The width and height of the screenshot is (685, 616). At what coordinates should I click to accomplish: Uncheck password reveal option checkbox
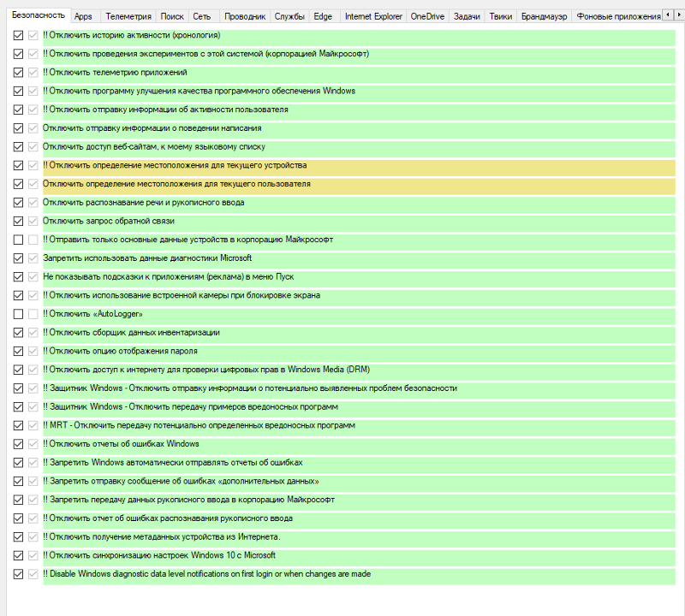point(18,351)
